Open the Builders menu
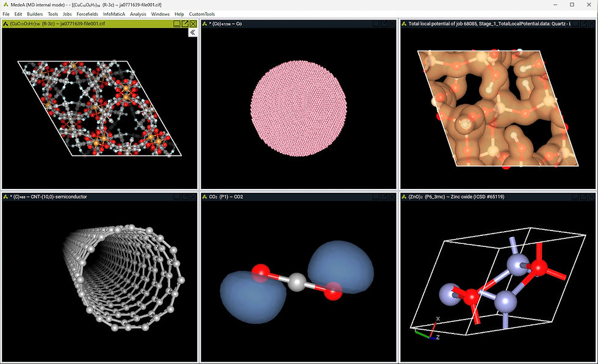 pyautogui.click(x=34, y=13)
